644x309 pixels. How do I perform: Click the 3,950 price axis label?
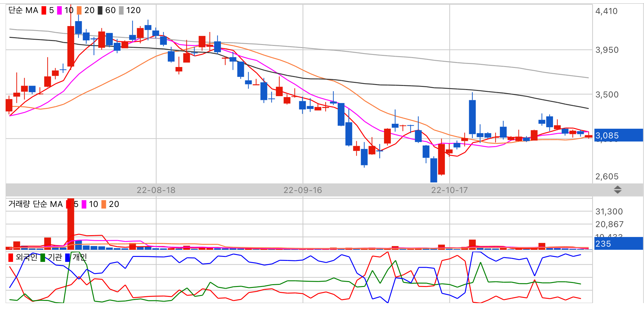607,50
